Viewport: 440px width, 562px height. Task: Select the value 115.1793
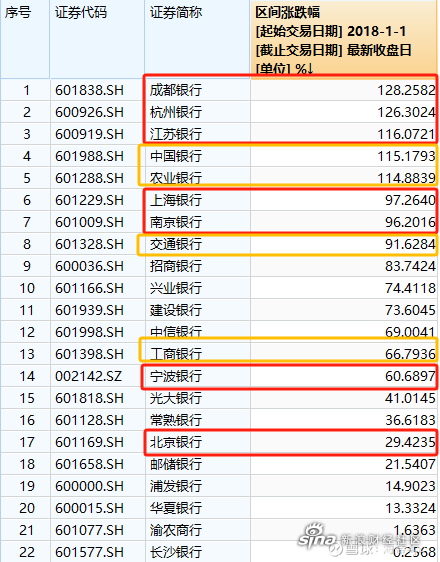(x=407, y=156)
